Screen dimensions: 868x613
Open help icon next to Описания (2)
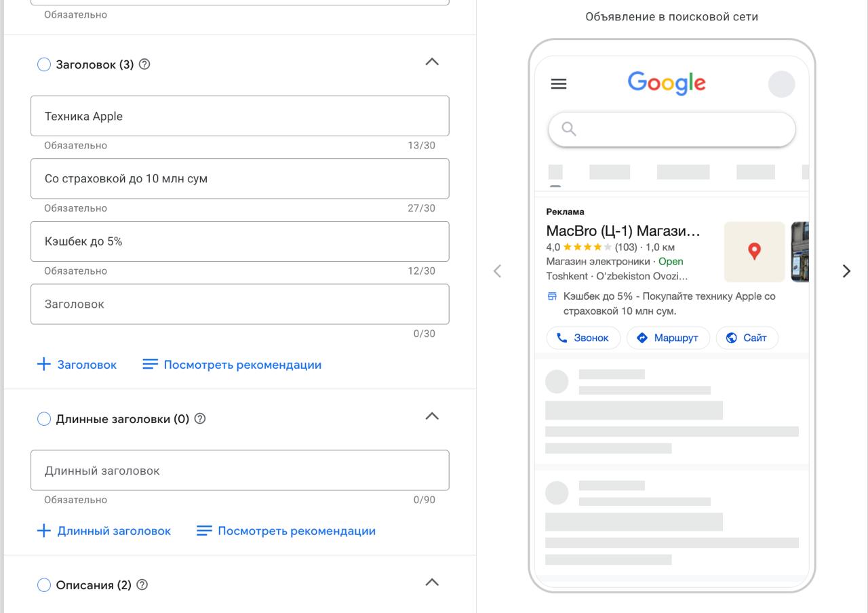pos(142,585)
